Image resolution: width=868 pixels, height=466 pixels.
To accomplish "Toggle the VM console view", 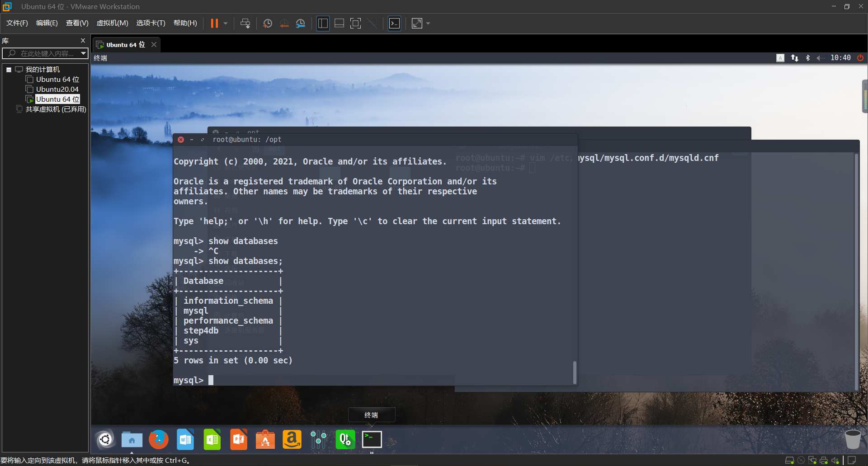I will [x=395, y=23].
